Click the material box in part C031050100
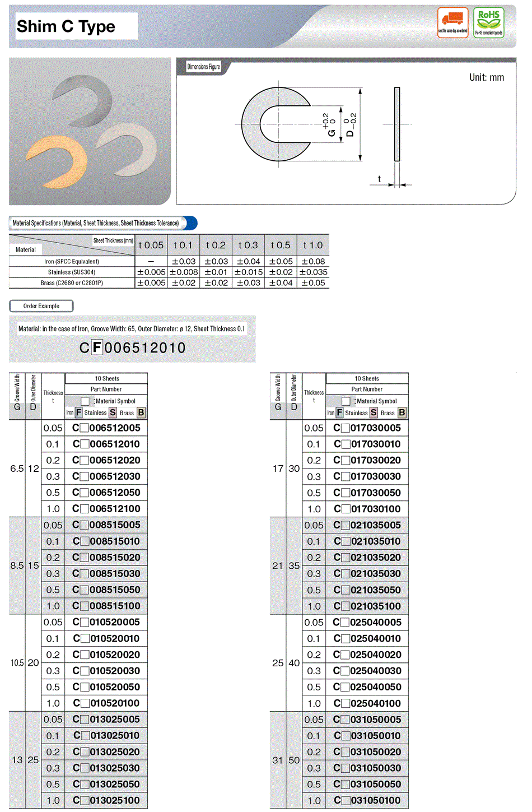 click(346, 800)
